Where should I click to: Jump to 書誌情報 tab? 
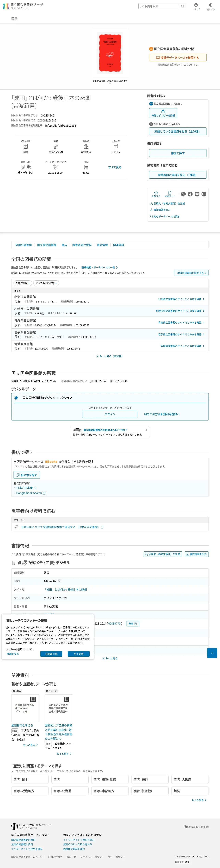pos(102,245)
